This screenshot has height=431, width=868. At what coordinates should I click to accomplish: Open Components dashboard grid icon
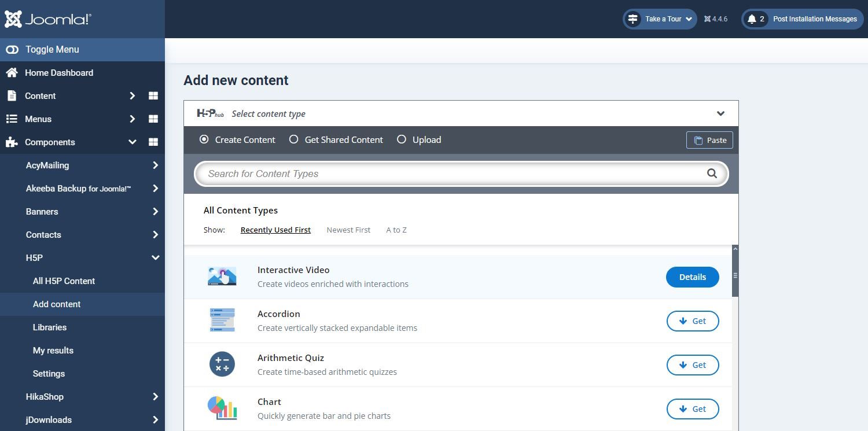point(153,142)
